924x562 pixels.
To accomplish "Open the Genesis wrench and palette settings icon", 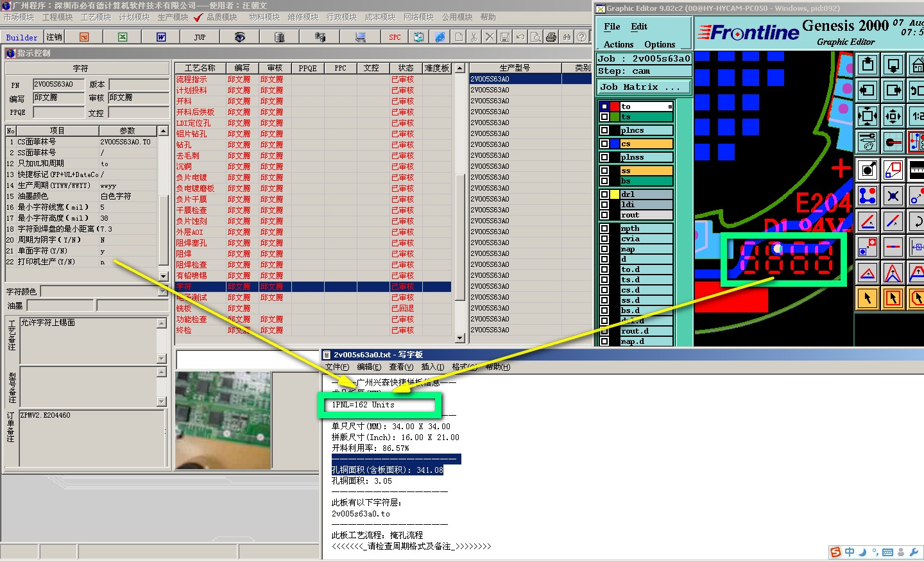I will pyautogui.click(x=868, y=142).
